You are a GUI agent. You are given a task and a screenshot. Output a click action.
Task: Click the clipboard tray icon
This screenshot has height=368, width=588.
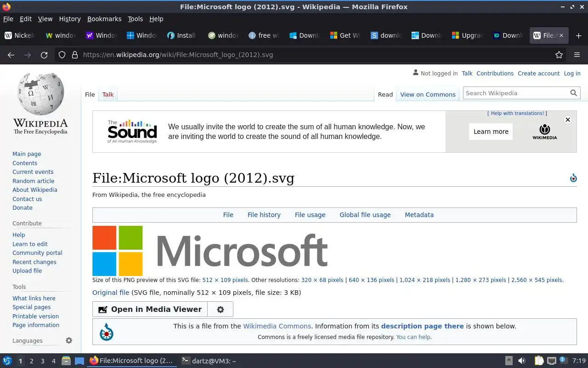pos(539,361)
